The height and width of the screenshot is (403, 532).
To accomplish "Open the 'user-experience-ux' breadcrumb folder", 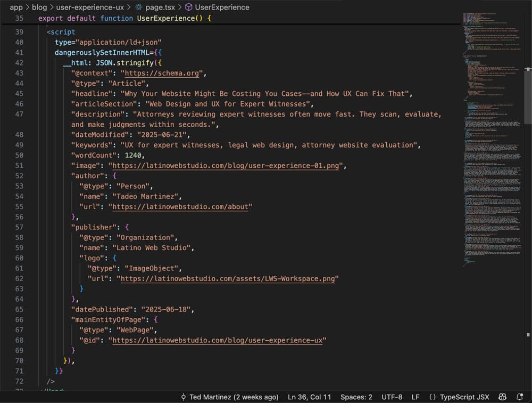I will point(90,7).
